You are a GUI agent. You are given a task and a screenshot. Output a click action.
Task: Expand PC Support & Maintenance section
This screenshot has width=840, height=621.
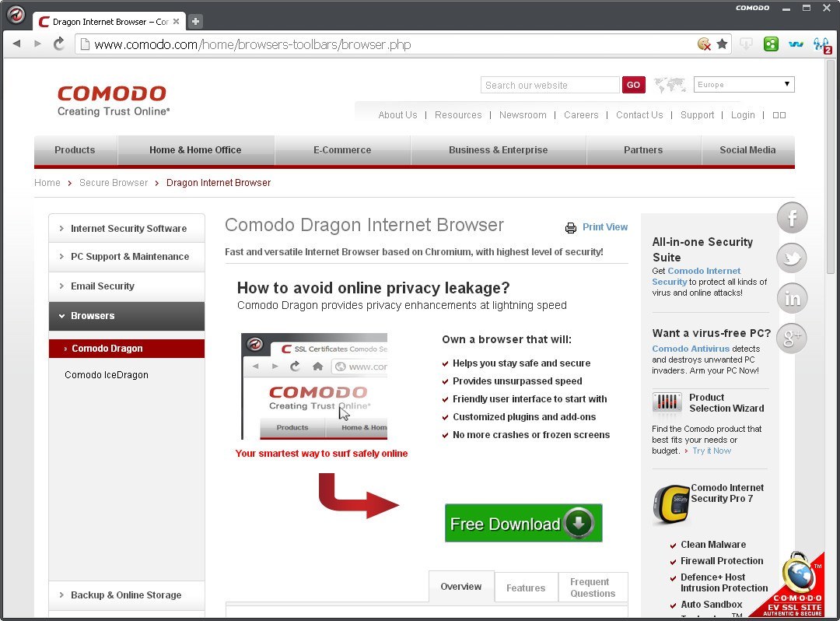(127, 257)
